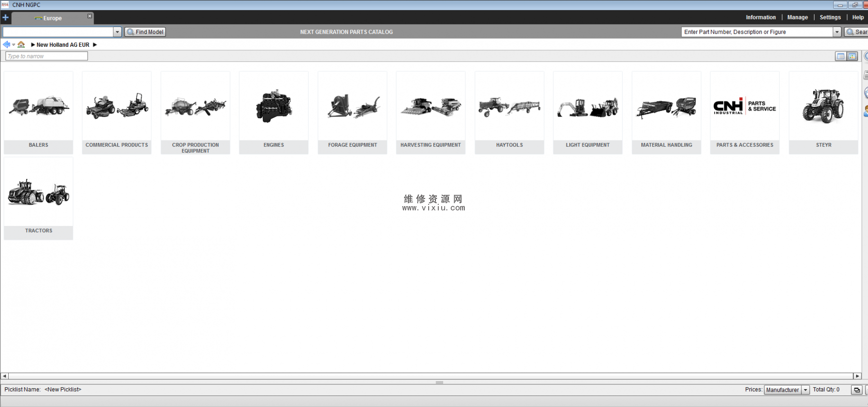Open the Steyr tractor category image
Viewport: 868px width, 407px height.
coord(823,106)
